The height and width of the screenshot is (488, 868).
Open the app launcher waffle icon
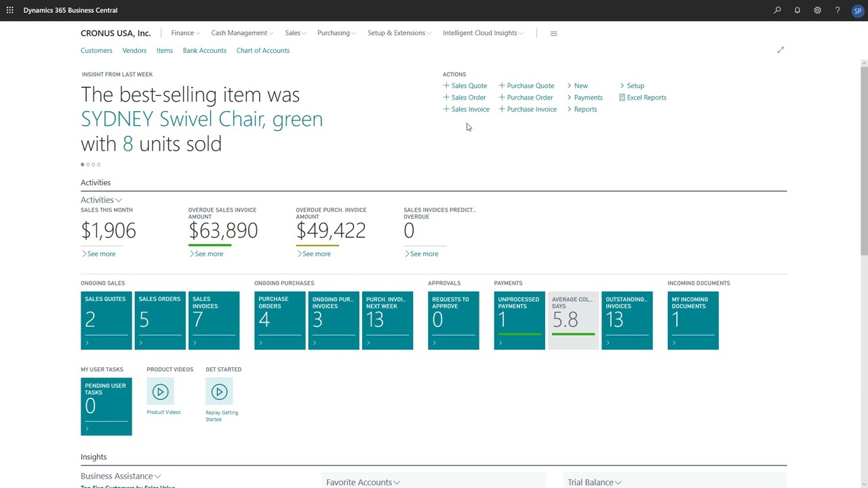click(x=9, y=10)
